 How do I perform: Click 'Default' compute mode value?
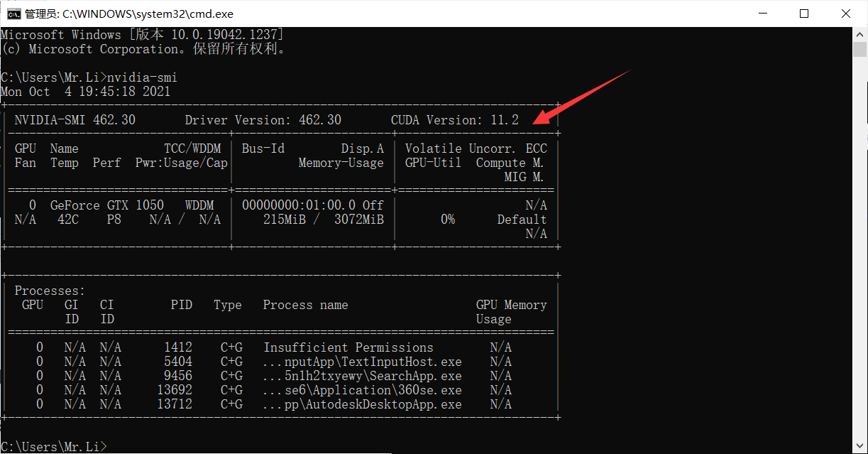coord(522,220)
